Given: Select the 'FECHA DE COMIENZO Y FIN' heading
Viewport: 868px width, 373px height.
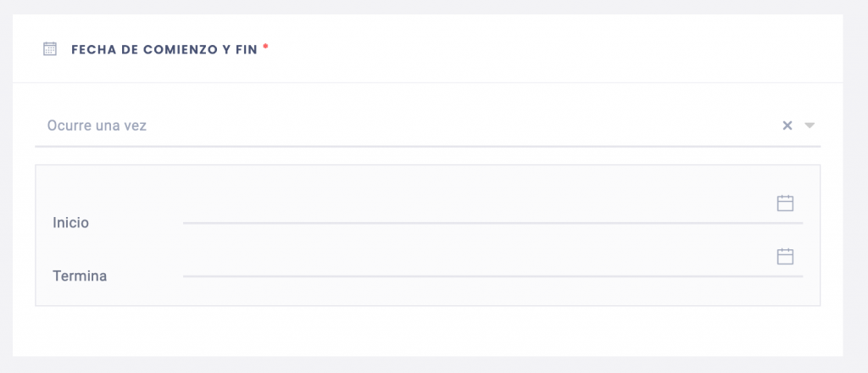Looking at the screenshot, I should [164, 49].
